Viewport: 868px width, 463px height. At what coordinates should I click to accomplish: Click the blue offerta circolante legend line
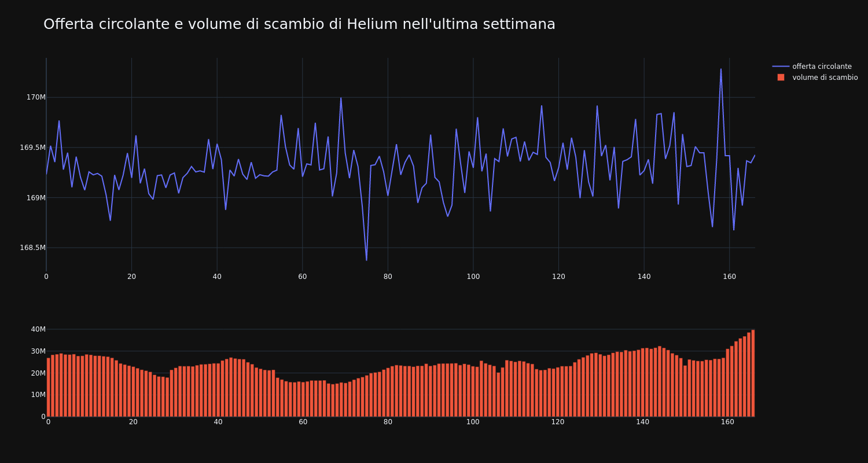781,67
